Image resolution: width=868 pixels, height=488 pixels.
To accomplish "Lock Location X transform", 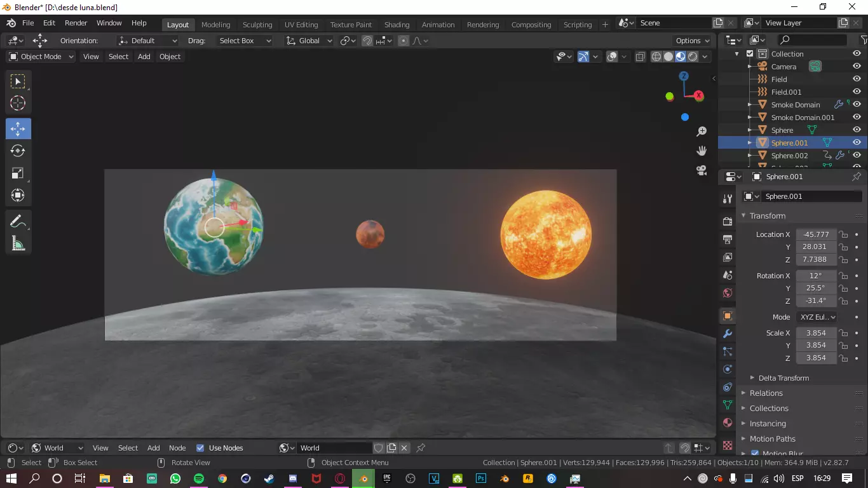I will click(x=843, y=234).
